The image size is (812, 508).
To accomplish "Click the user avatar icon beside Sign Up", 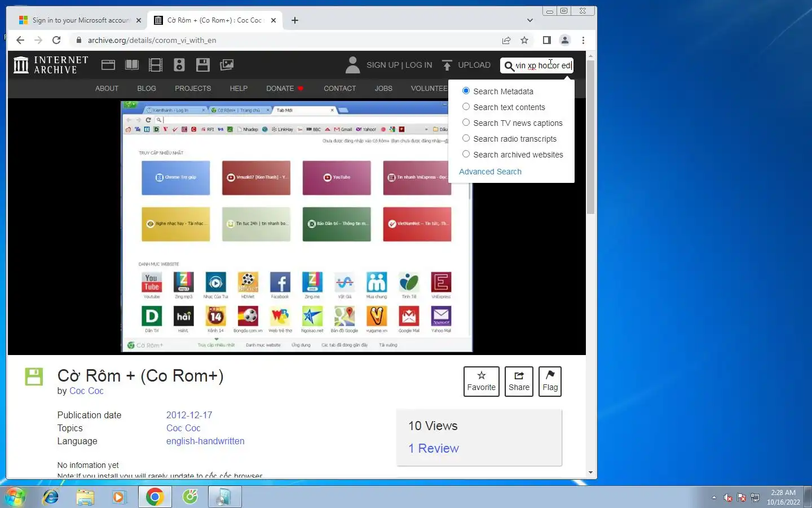I will 352,65.
